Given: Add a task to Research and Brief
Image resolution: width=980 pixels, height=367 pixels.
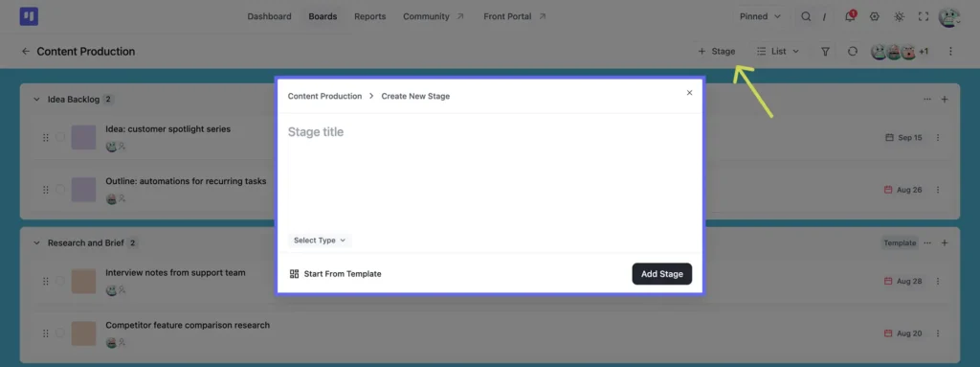Looking at the screenshot, I should click(x=945, y=243).
